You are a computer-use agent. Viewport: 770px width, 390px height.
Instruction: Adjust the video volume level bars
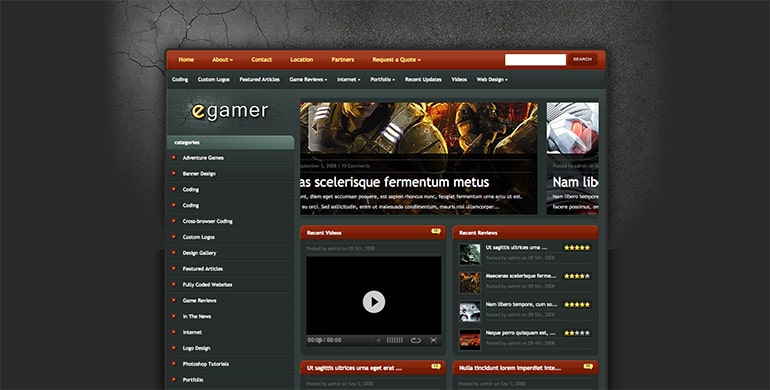pos(395,340)
